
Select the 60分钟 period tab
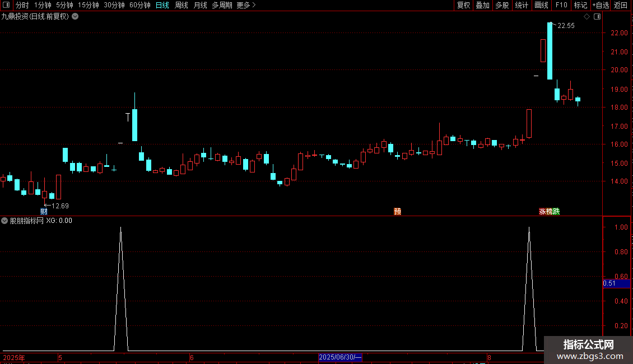(140, 5)
